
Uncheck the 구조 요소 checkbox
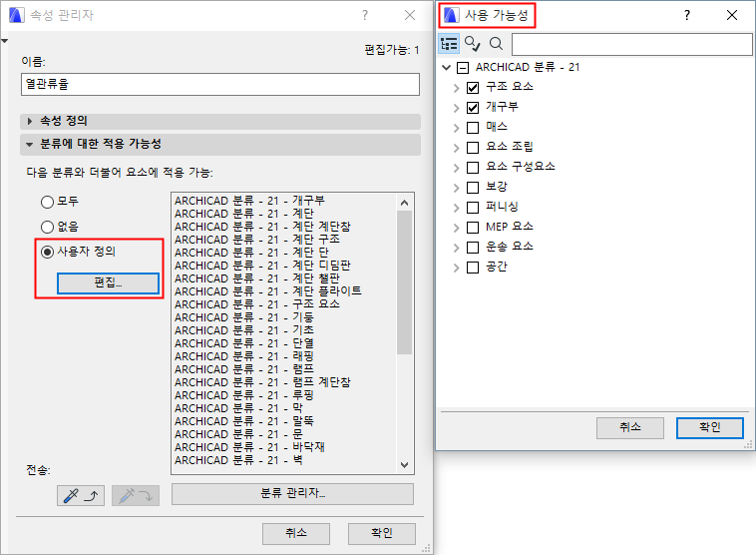[473, 88]
